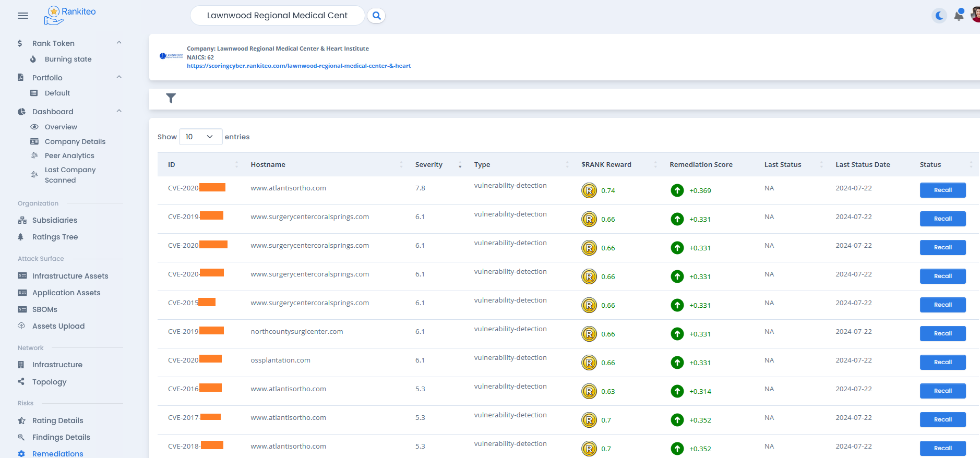
Task: Click the Rating Details star icon
Action: click(21, 420)
